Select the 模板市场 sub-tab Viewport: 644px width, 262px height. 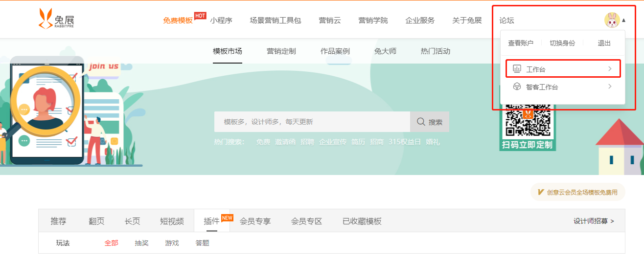[x=228, y=51]
